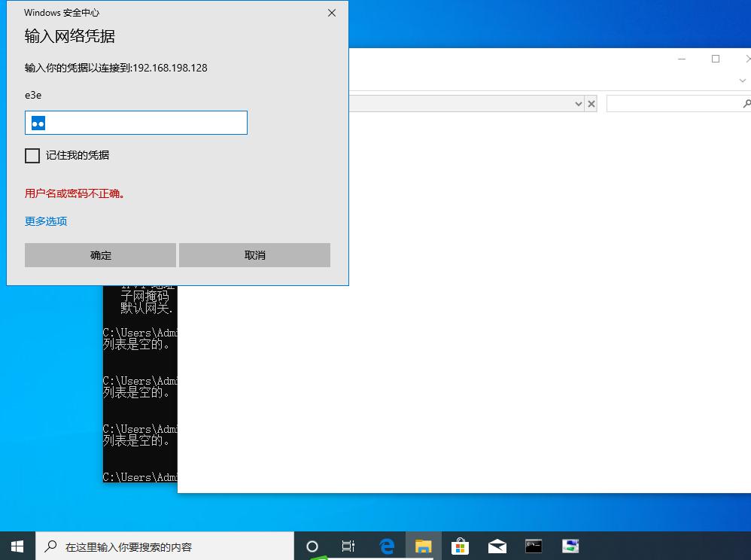This screenshot has width=751, height=560.
Task: Expand the Explorer ribbon with the chevron
Action: click(743, 80)
